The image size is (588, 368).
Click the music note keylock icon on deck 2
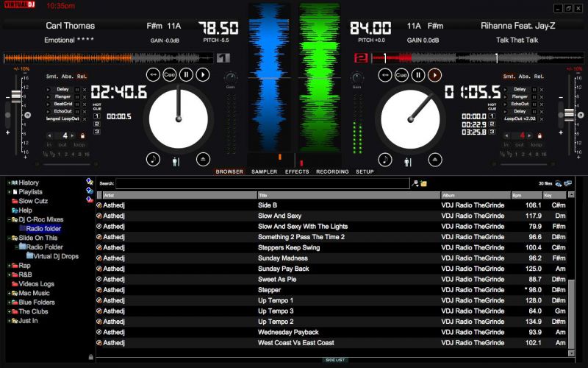[385, 160]
